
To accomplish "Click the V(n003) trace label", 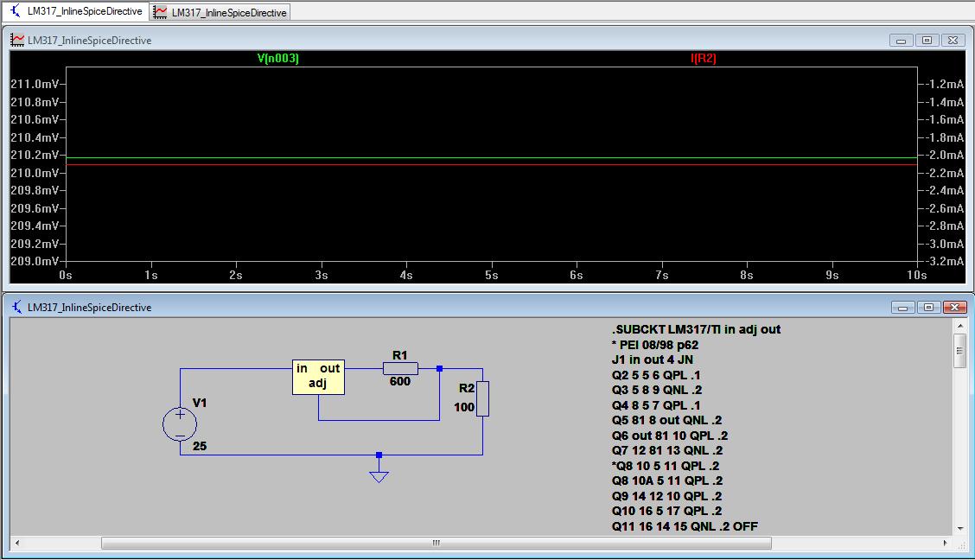I will click(278, 59).
